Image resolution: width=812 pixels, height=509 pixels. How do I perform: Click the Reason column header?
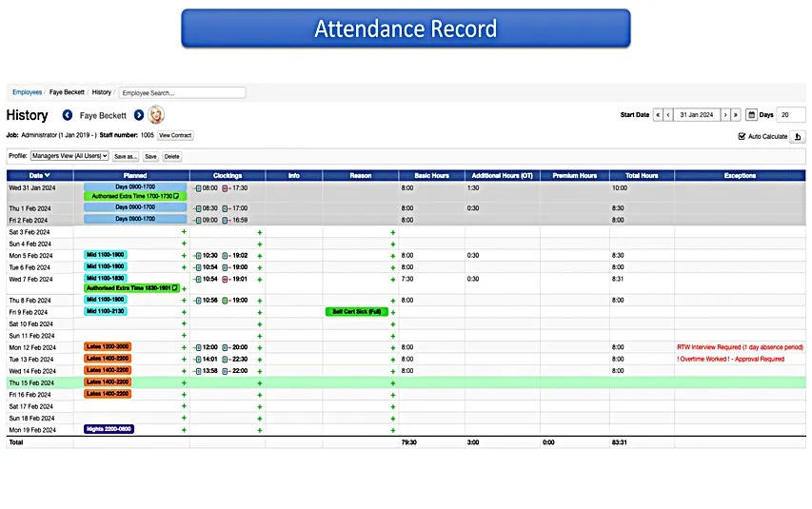point(361,176)
